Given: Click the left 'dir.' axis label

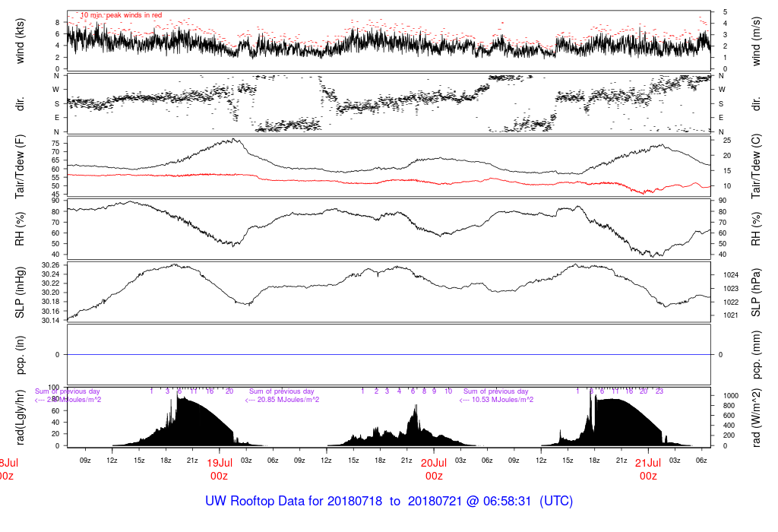Looking at the screenshot, I should [x=19, y=104].
